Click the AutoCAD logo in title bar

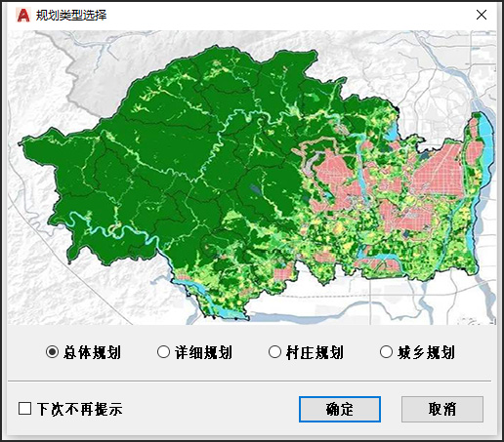pos(22,15)
